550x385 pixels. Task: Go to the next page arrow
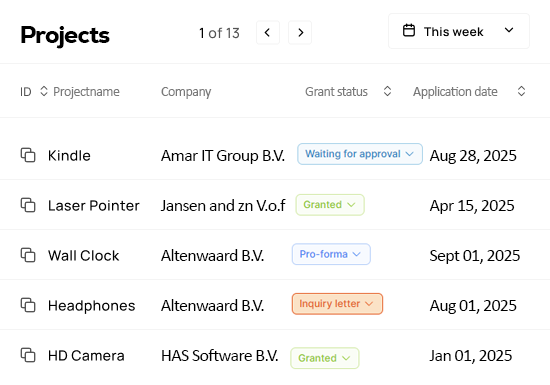click(x=300, y=33)
